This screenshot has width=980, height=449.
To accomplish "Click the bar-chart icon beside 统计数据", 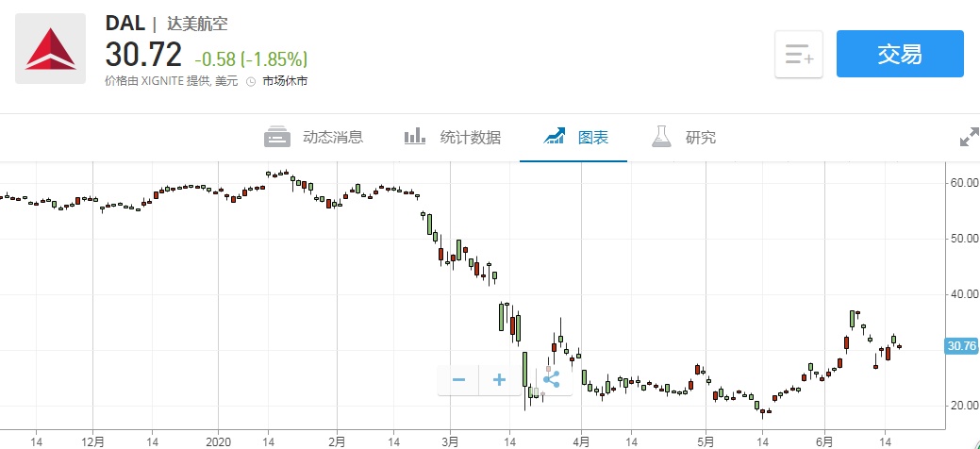I will pos(416,137).
